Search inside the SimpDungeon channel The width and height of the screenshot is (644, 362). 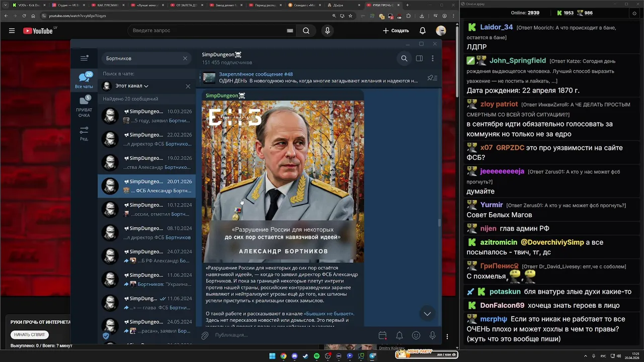[404, 58]
